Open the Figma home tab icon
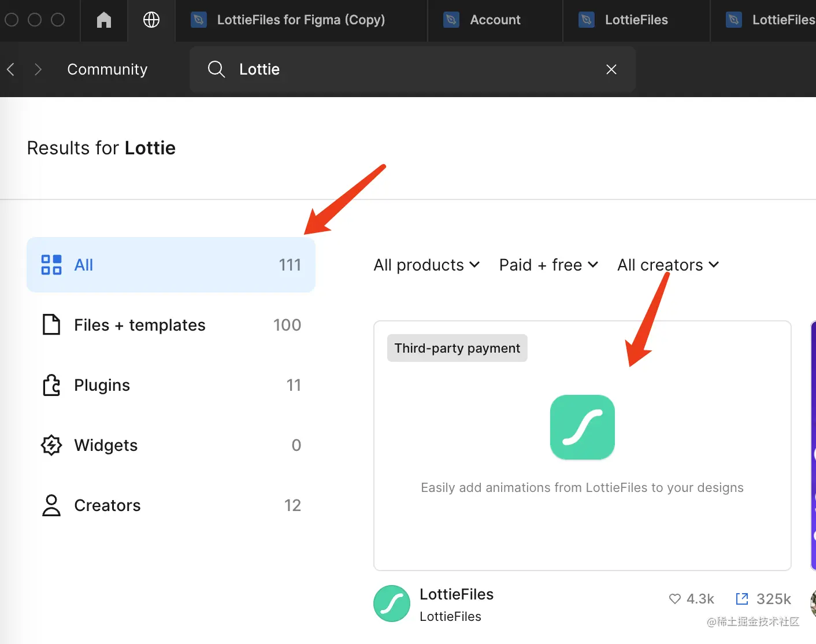Screen dimensions: 816x644 (x=104, y=20)
